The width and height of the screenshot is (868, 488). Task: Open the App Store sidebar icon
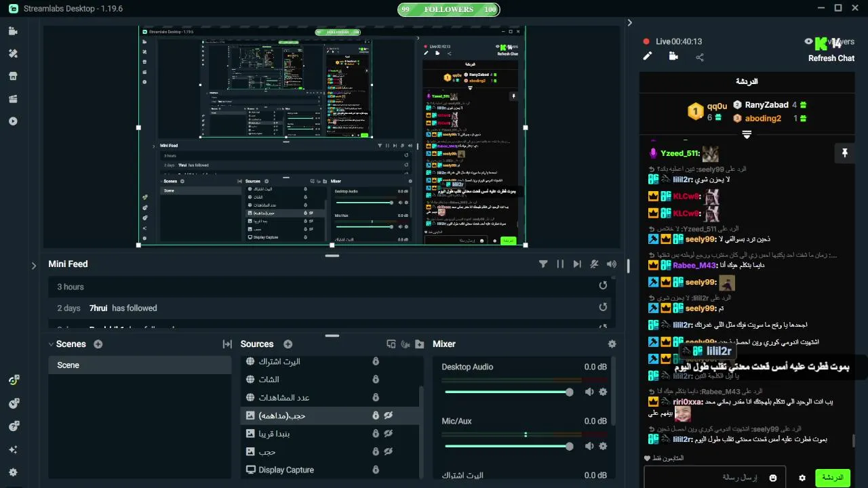[13, 76]
